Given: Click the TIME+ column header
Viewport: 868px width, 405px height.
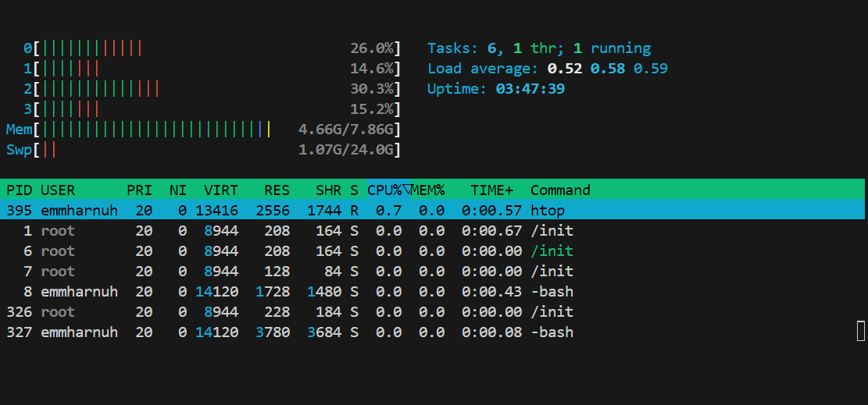Looking at the screenshot, I should pyautogui.click(x=491, y=190).
